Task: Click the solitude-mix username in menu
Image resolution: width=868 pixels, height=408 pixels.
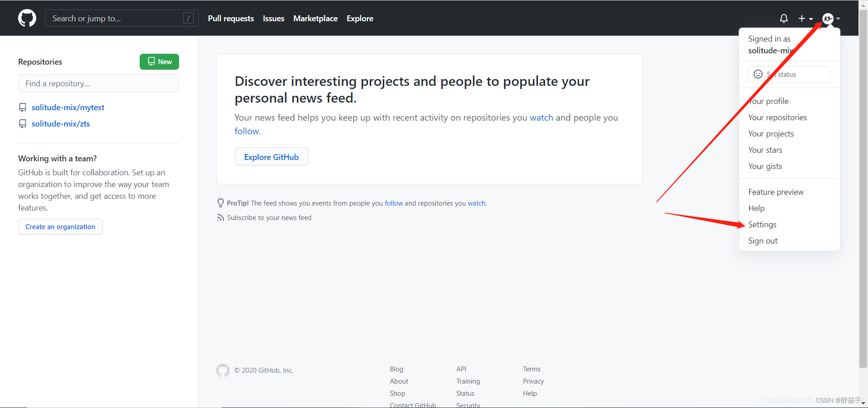Action: tap(771, 51)
